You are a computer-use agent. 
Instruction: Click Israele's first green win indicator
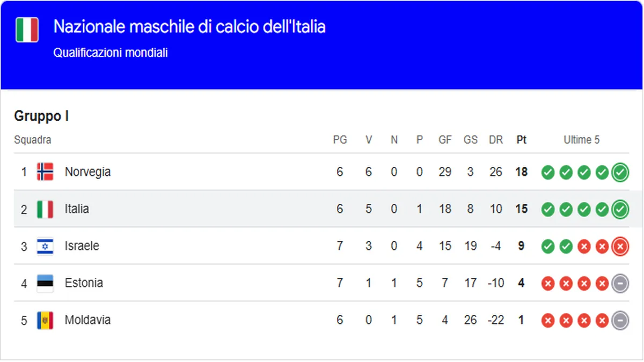[548, 246]
